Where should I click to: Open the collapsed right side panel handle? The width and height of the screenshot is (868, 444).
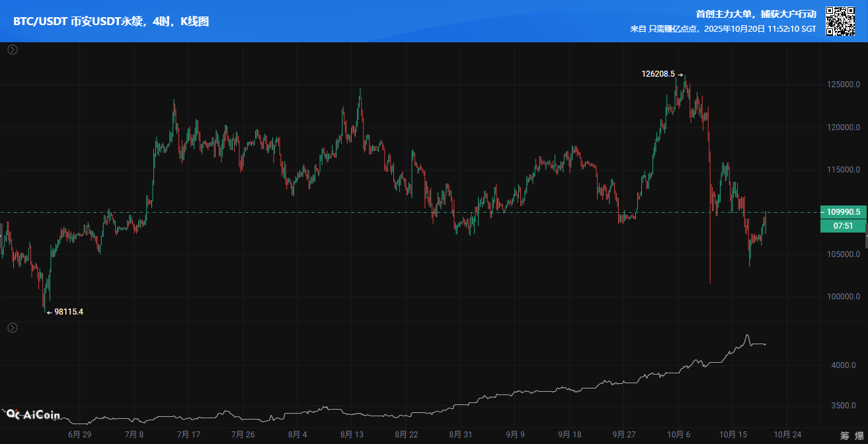(865, 236)
